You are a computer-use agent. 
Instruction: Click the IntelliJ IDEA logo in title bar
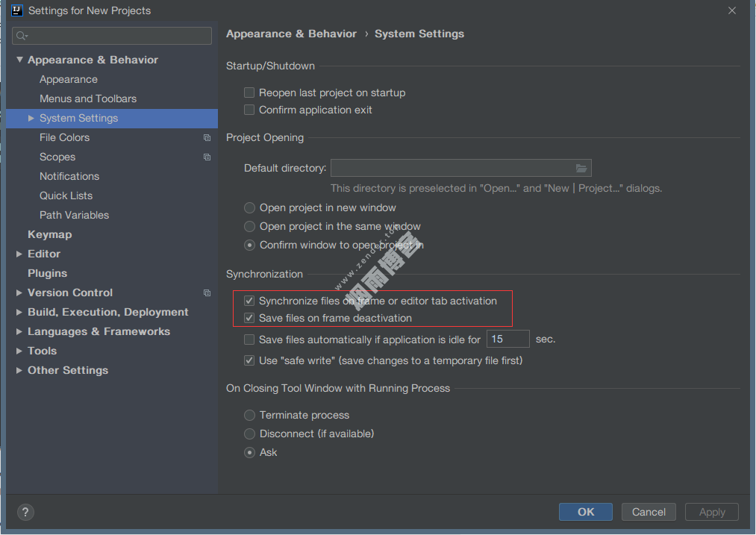point(17,10)
